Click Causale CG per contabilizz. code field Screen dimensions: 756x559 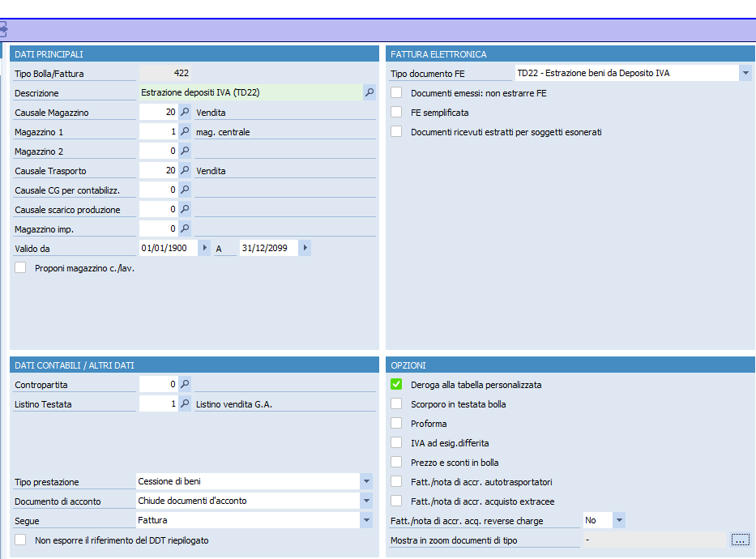point(159,190)
